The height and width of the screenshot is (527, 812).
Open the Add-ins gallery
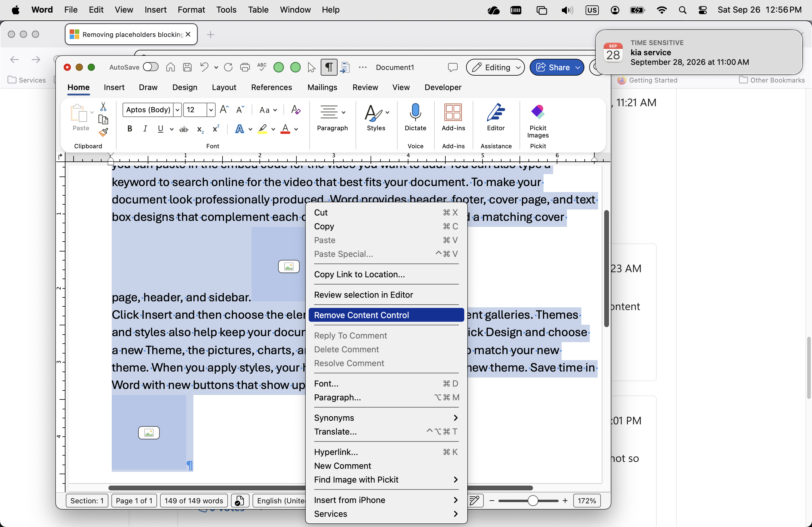[x=453, y=117]
